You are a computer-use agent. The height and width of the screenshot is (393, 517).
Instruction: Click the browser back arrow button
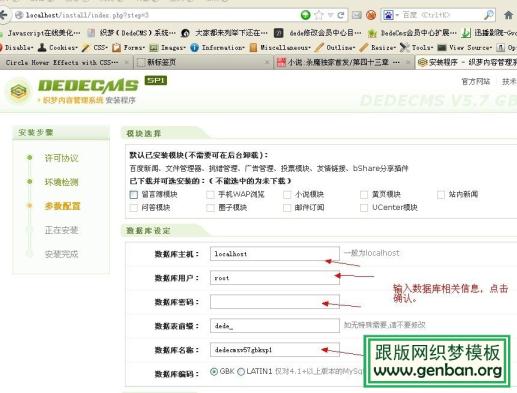3,15
